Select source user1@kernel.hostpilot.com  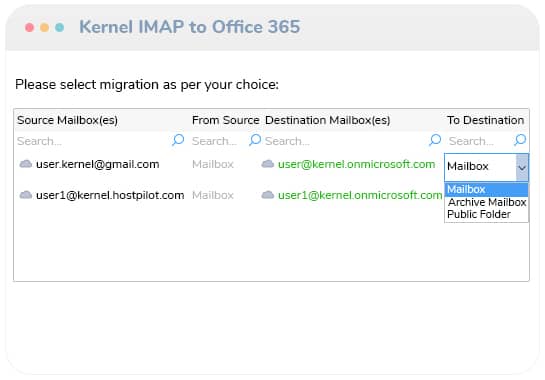pos(110,195)
